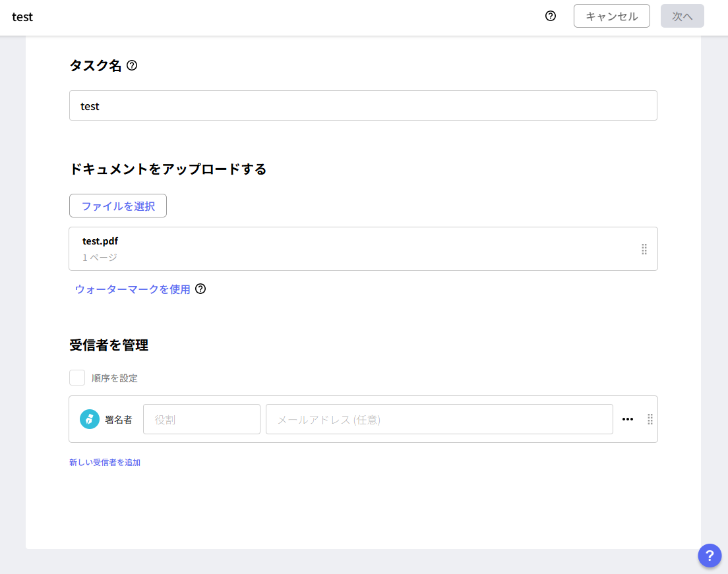The width and height of the screenshot is (728, 574).
Task: View the watermark help tooltip icon
Action: pos(202,289)
